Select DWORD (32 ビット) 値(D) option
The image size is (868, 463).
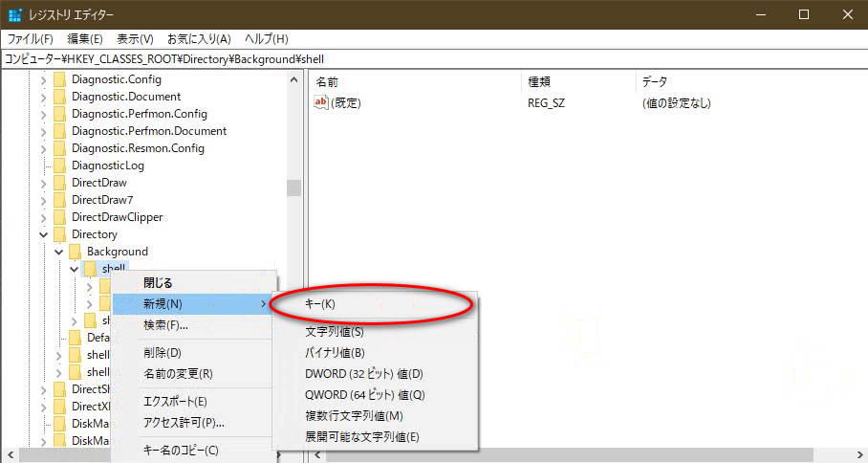(x=363, y=374)
